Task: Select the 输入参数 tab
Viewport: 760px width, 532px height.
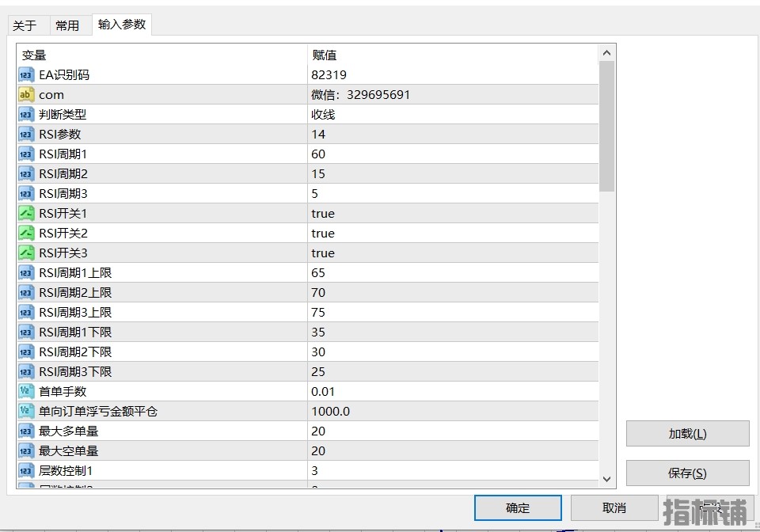Action: click(122, 25)
